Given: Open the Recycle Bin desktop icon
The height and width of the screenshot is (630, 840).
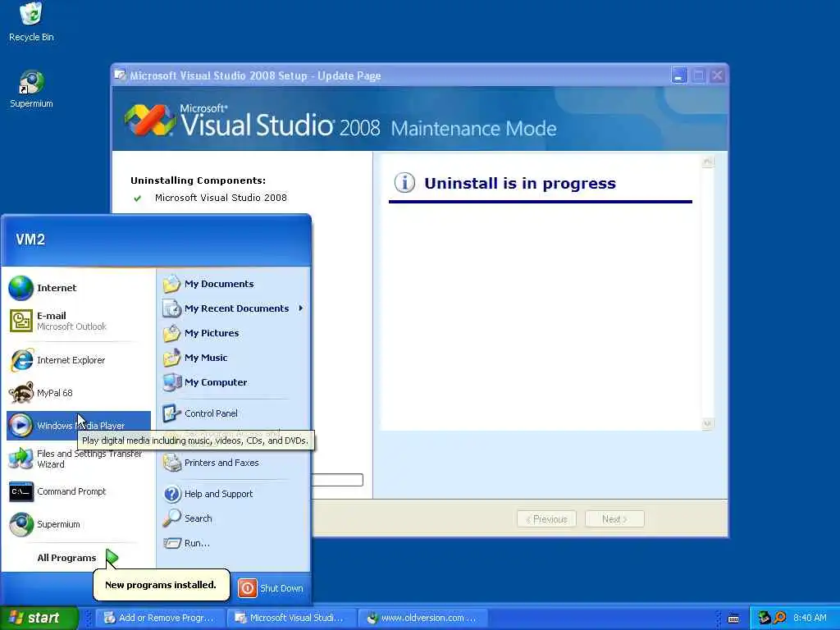Looking at the screenshot, I should (31, 22).
